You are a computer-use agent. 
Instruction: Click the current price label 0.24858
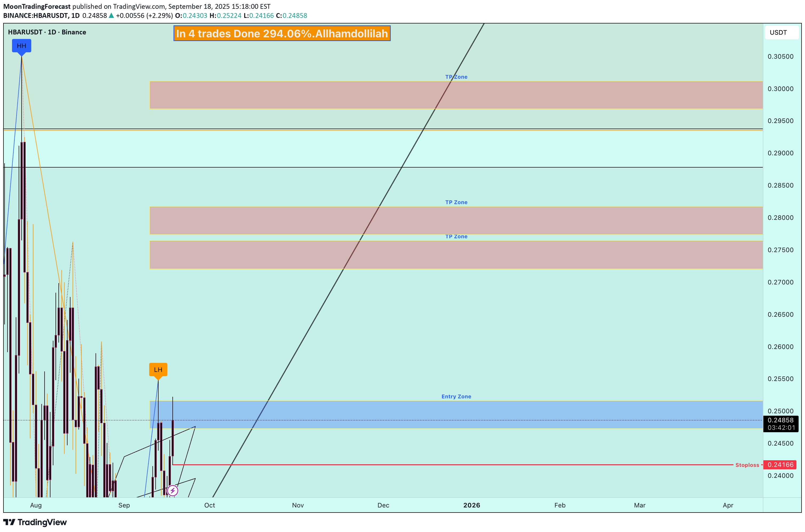coord(780,420)
